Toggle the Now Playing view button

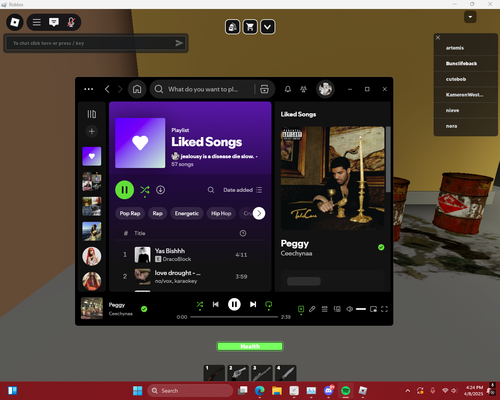pos(301,310)
